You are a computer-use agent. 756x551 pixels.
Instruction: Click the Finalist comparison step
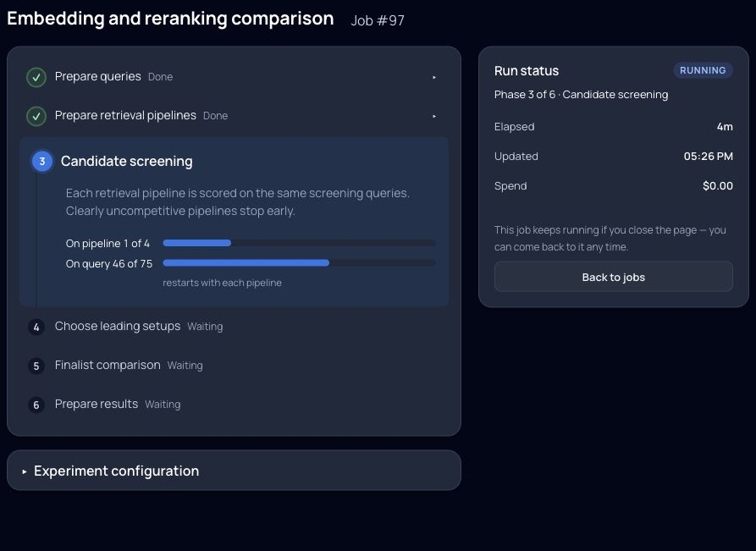(108, 365)
